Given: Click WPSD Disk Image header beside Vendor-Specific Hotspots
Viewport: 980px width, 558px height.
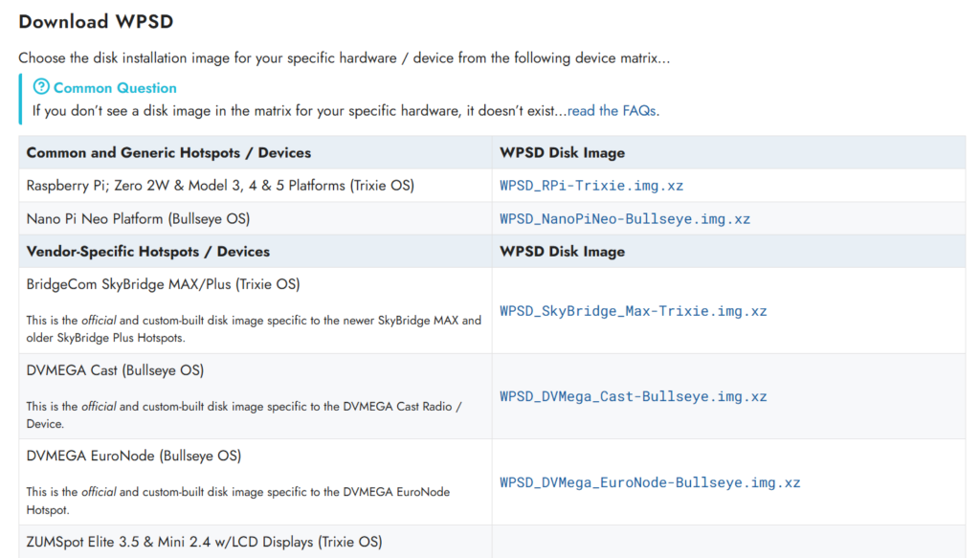Looking at the screenshot, I should [x=562, y=252].
